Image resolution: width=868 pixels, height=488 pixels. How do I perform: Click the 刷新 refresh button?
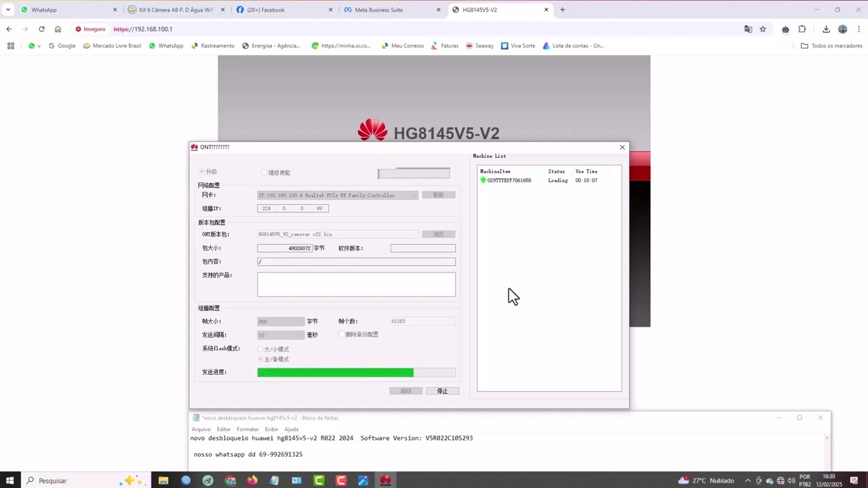point(439,195)
